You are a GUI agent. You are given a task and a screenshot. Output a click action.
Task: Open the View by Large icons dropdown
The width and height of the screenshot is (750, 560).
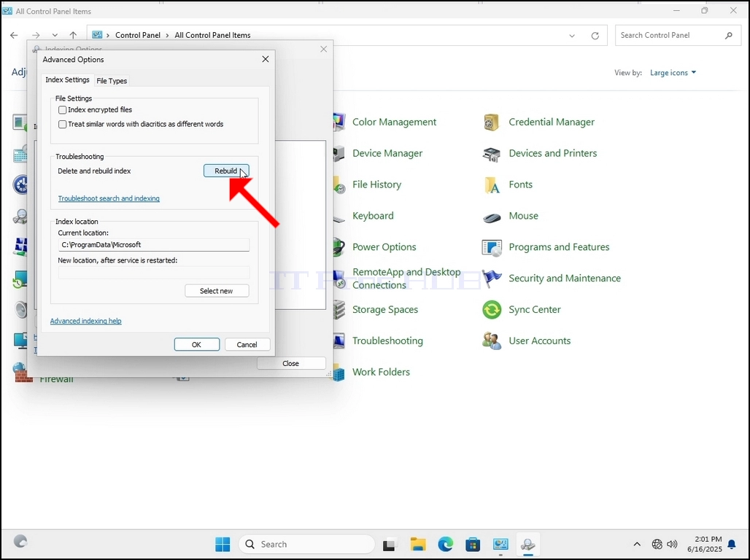[673, 73]
